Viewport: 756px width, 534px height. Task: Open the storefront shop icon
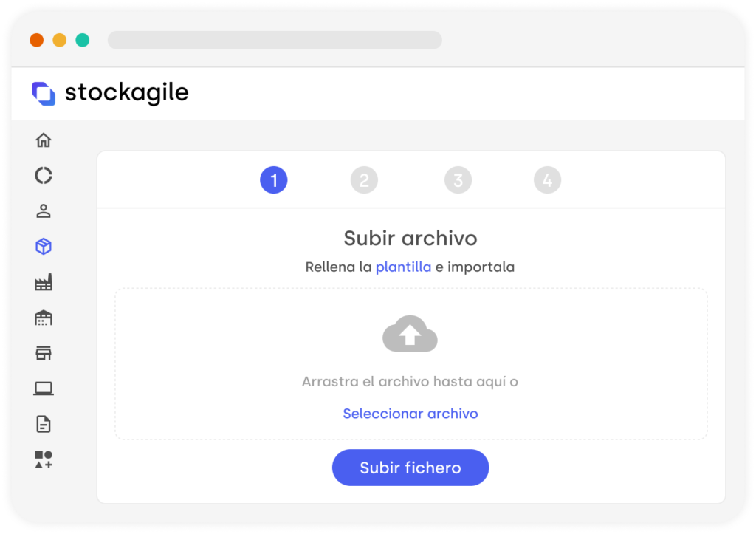click(x=44, y=353)
